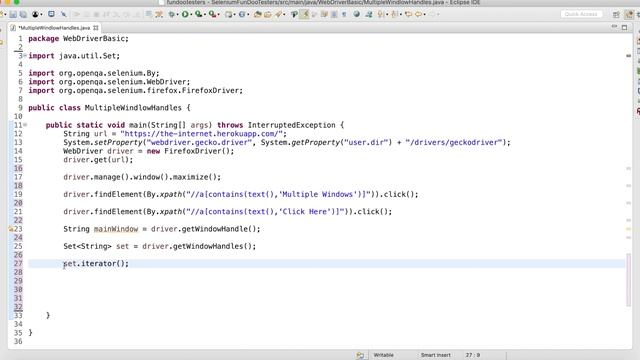Image resolution: width=640 pixels, height=360 pixels.
Task: Click the Open Perspective icon
Action: pyautogui.click(x=616, y=15)
